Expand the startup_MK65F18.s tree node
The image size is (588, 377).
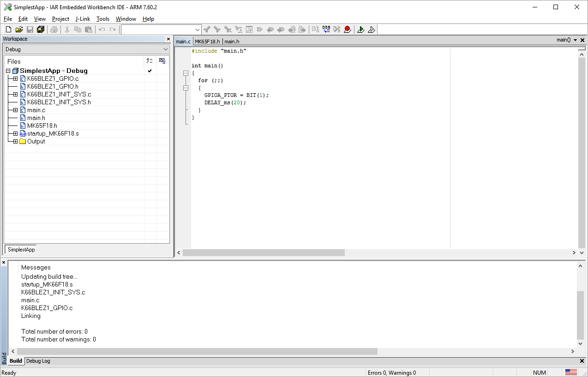click(15, 133)
